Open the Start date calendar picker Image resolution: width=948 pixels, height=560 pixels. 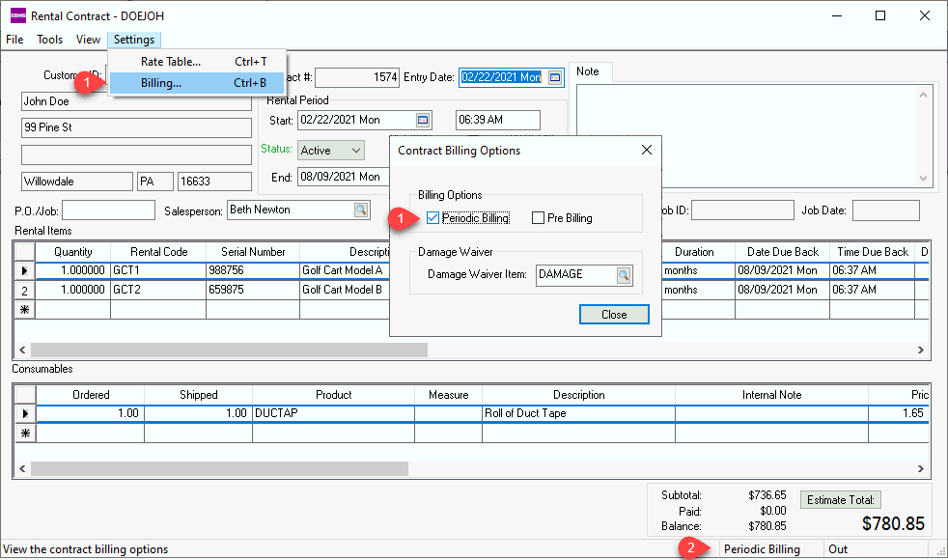click(x=423, y=120)
